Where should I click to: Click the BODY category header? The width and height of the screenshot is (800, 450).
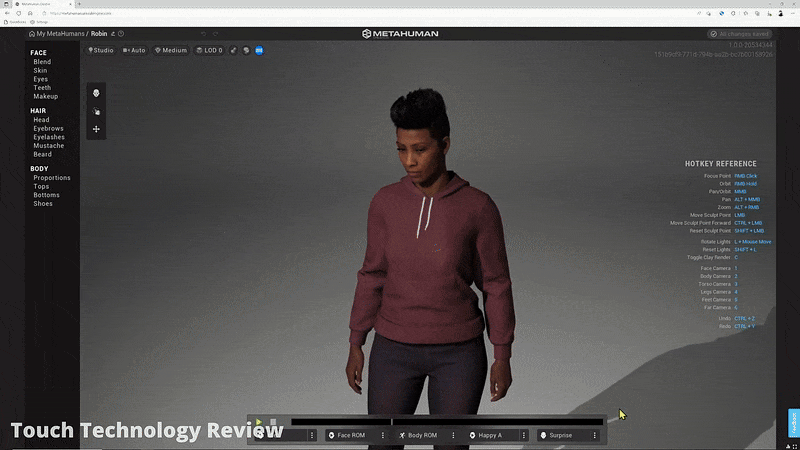(x=39, y=169)
